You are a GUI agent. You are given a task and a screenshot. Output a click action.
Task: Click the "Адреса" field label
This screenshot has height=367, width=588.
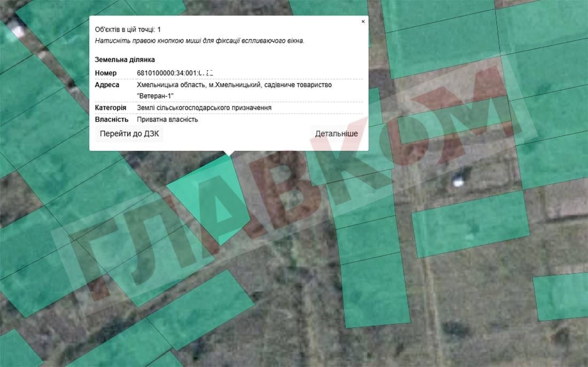click(x=107, y=85)
